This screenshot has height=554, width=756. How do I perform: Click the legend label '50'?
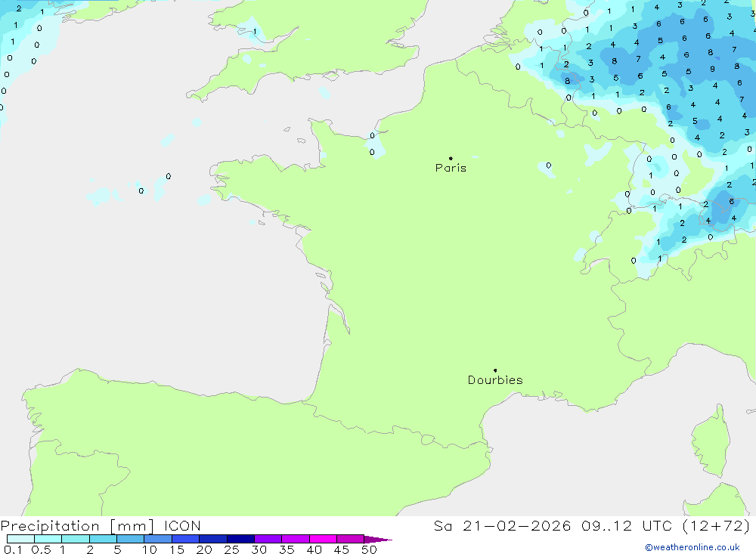369,549
